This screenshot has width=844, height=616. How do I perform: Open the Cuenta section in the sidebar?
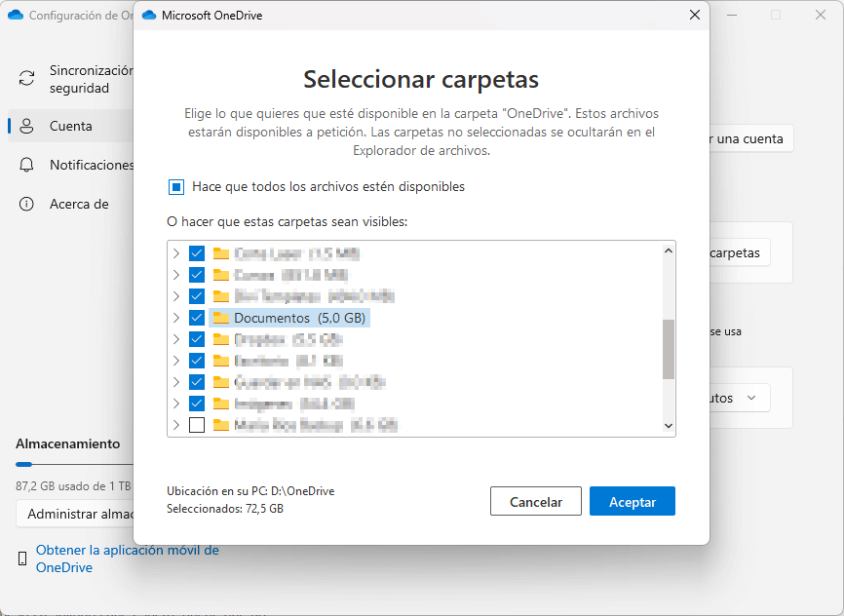(70, 126)
